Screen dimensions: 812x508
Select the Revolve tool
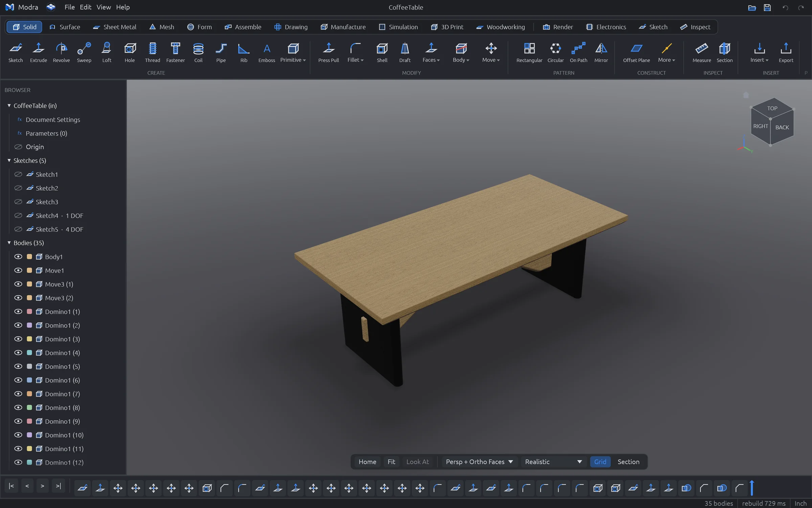pos(61,52)
